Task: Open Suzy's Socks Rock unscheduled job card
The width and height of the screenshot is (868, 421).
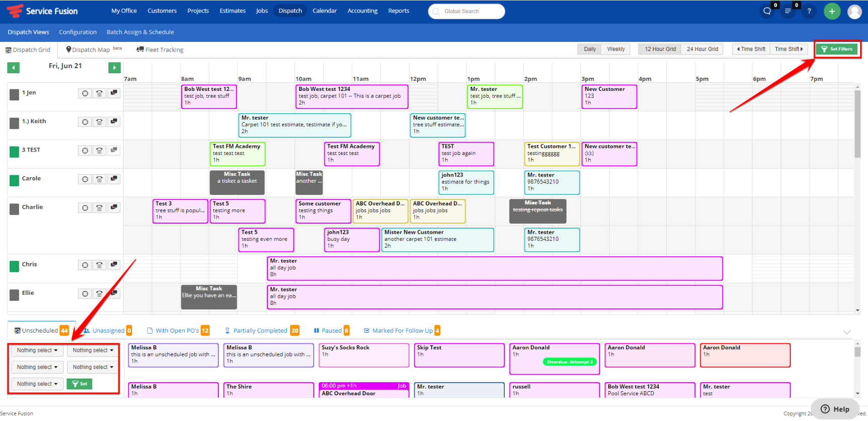Action: click(x=364, y=355)
